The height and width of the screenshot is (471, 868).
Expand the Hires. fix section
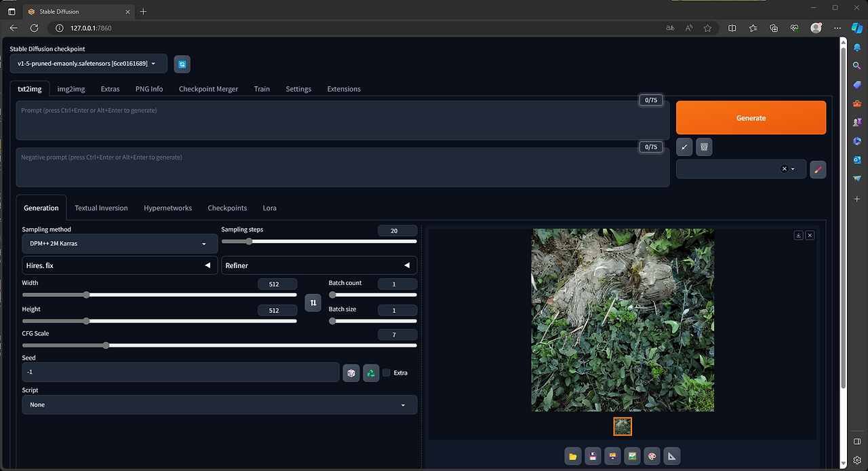pos(119,265)
